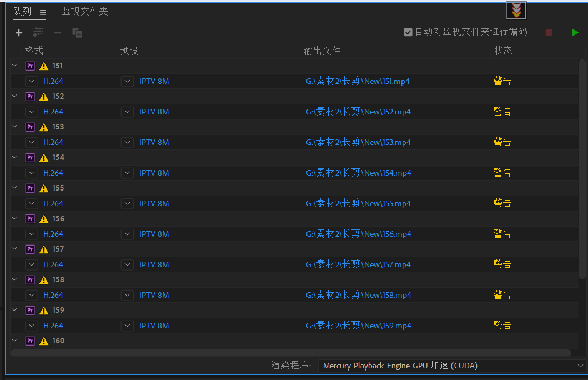Open the H.264 format dropdown for 153
The image size is (588, 380).
(x=32, y=142)
